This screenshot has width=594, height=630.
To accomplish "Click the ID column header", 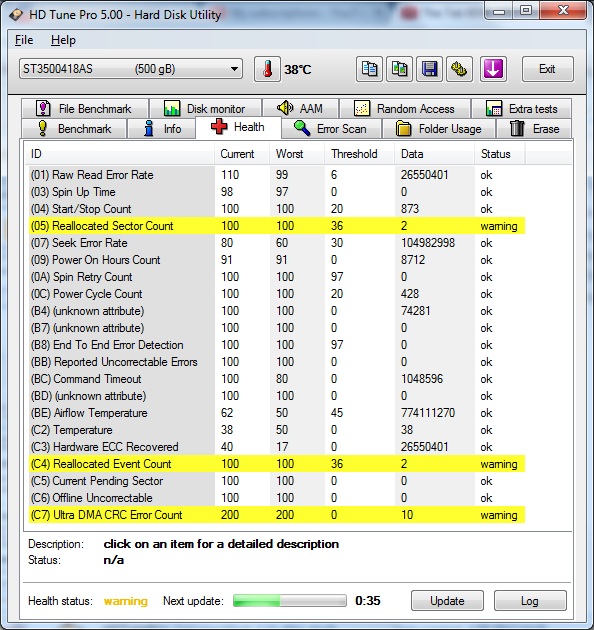I will (120, 154).
